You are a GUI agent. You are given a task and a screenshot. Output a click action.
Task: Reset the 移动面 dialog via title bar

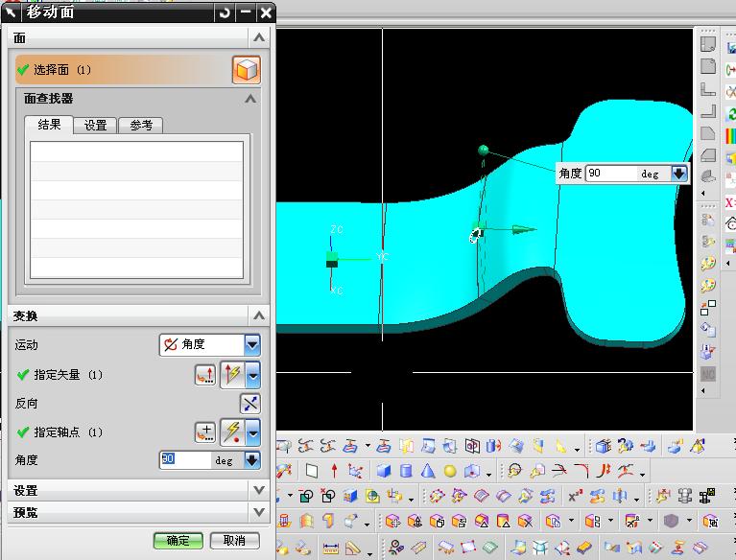[225, 12]
